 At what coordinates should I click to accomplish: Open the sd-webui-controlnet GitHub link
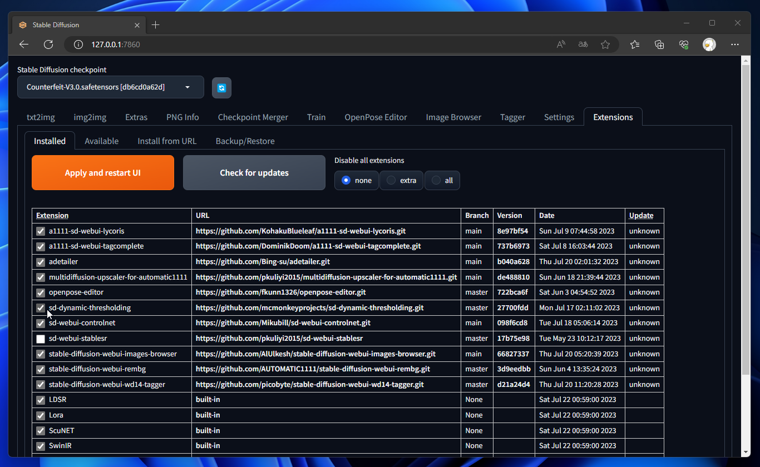283,323
